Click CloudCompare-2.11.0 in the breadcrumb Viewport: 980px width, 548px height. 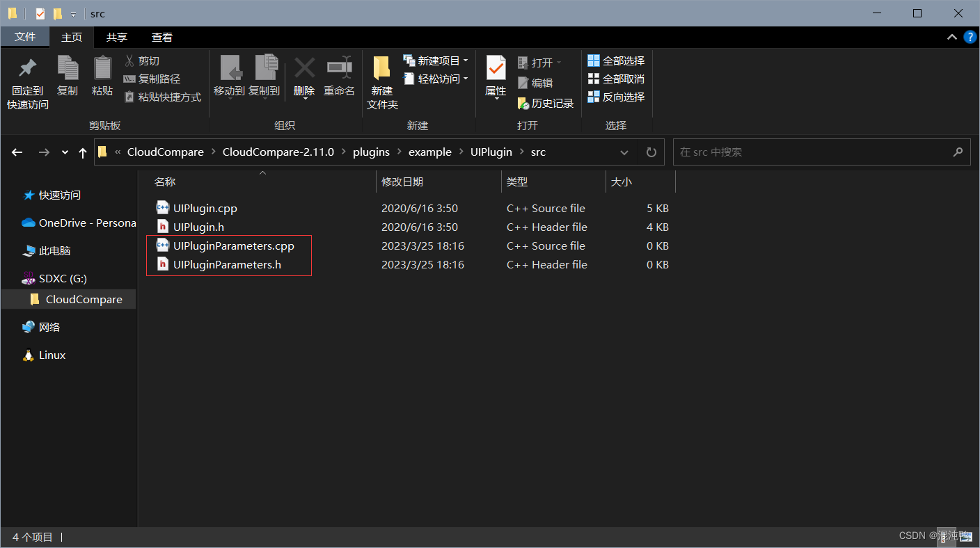(278, 152)
